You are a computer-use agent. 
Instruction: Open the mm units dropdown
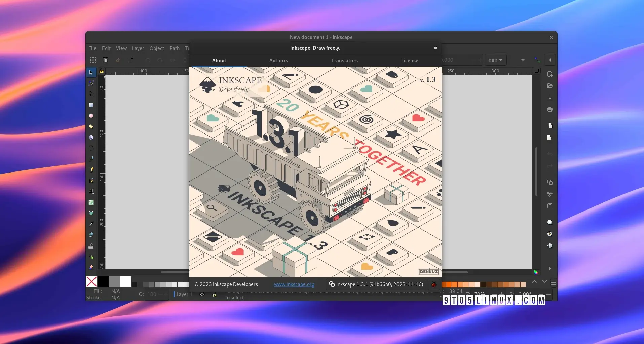pyautogui.click(x=495, y=60)
